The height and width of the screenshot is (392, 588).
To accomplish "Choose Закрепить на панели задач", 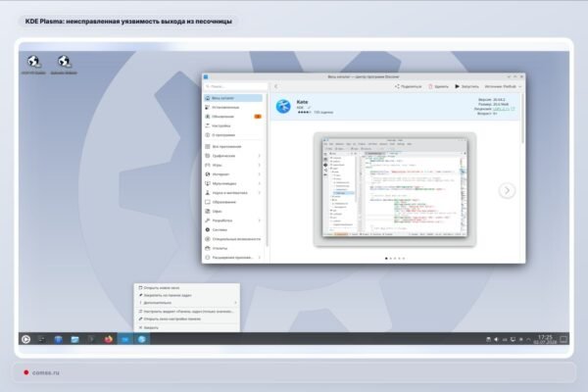I will click(x=187, y=295).
